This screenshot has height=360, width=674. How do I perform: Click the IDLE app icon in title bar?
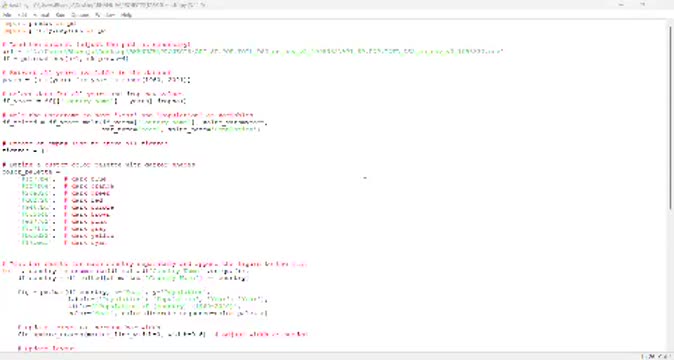pyautogui.click(x=5, y=5)
